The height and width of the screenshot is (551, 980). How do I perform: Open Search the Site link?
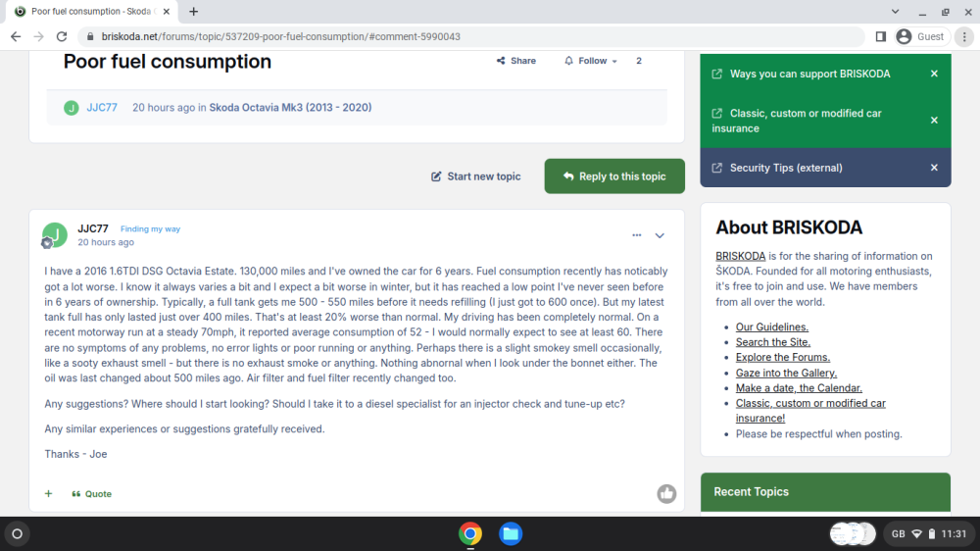pyautogui.click(x=773, y=342)
